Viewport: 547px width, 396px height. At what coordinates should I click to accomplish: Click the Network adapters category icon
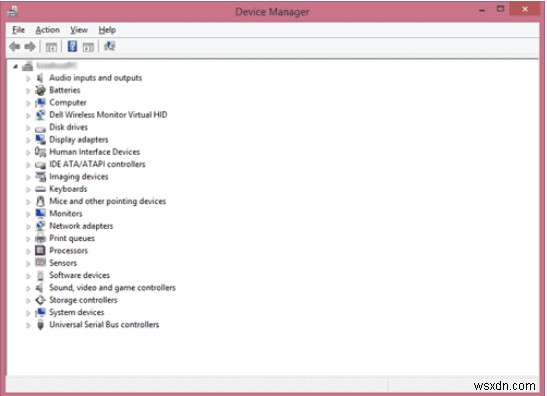[x=40, y=226]
